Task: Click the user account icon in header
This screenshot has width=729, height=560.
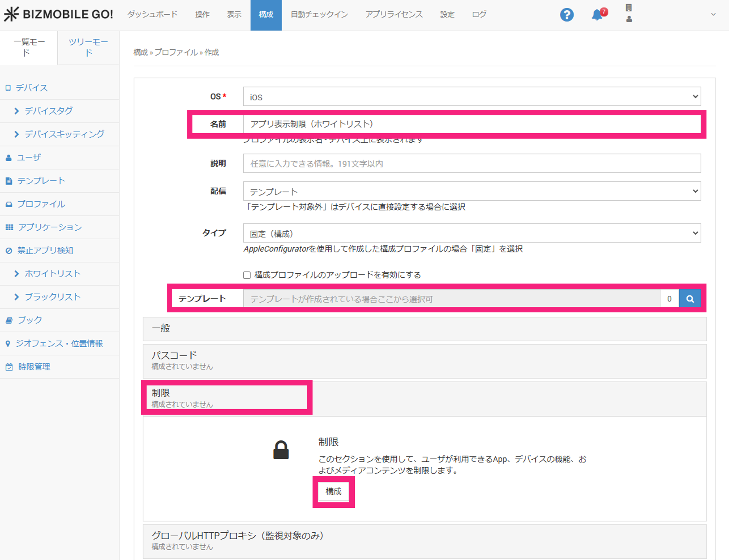Action: tap(629, 19)
